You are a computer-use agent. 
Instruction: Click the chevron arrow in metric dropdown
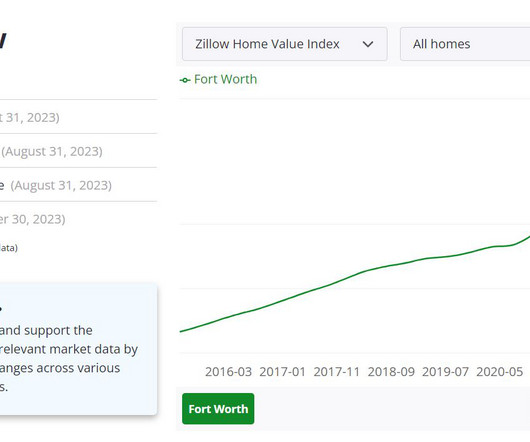368,44
